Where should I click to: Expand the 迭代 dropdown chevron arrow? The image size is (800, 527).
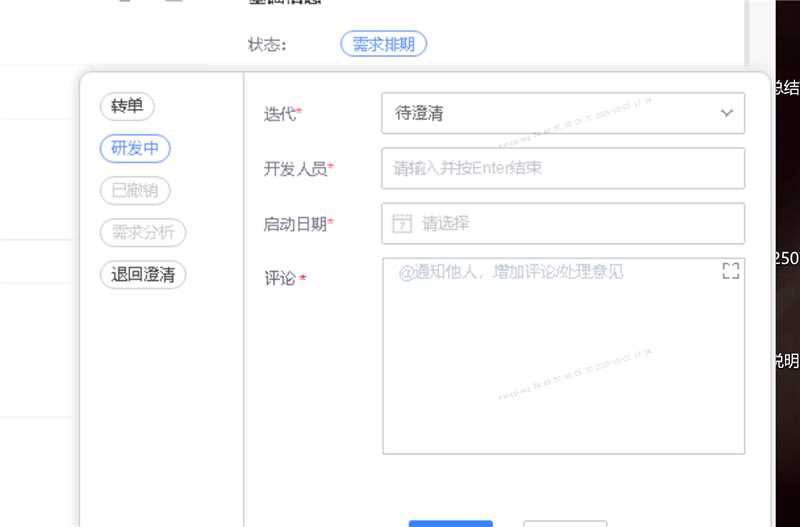coord(727,113)
